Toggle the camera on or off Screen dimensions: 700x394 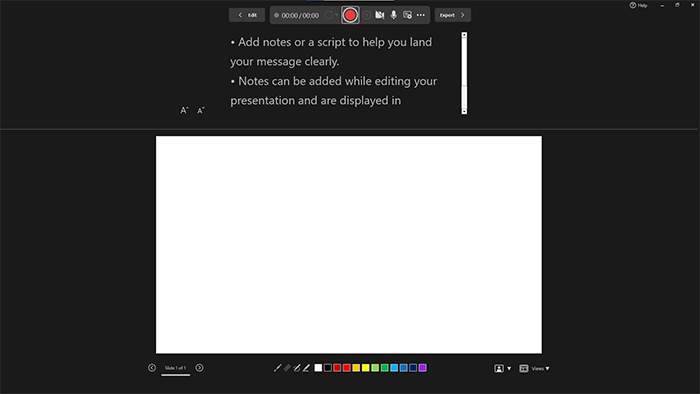[x=379, y=15]
